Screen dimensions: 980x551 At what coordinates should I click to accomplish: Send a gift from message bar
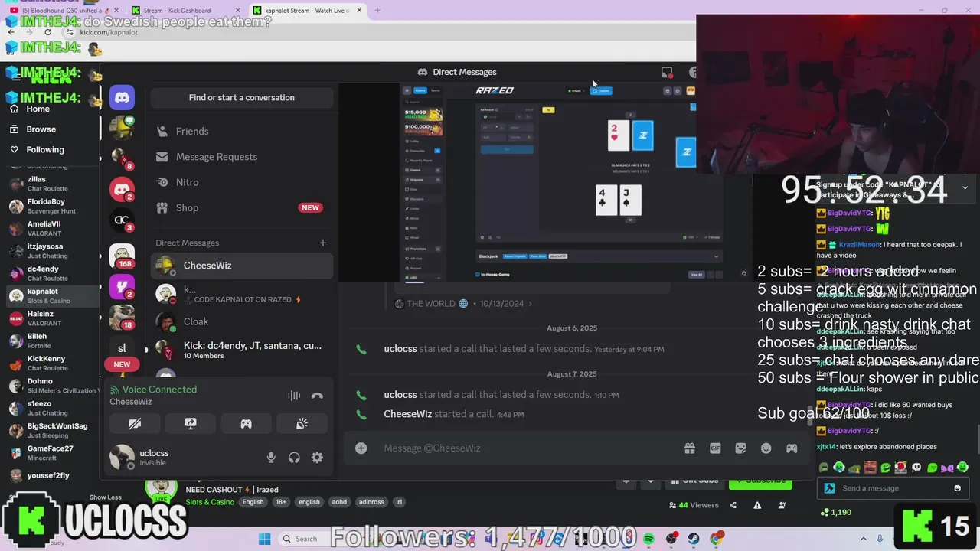pos(690,448)
